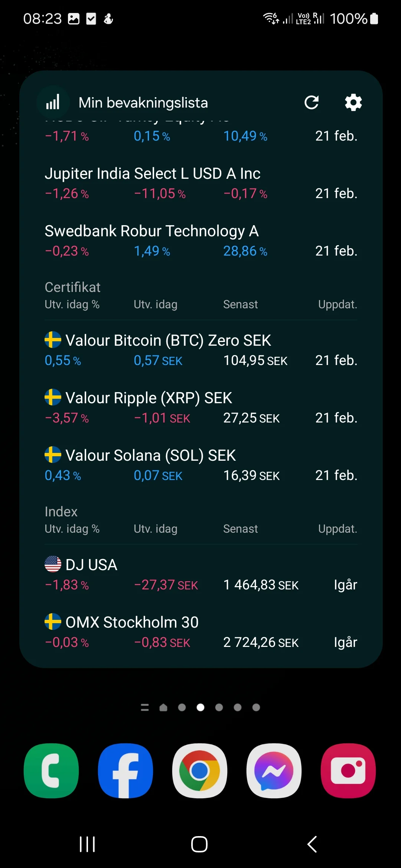Open Jupiter India Select L USD fund
The image size is (401, 868).
click(152, 174)
